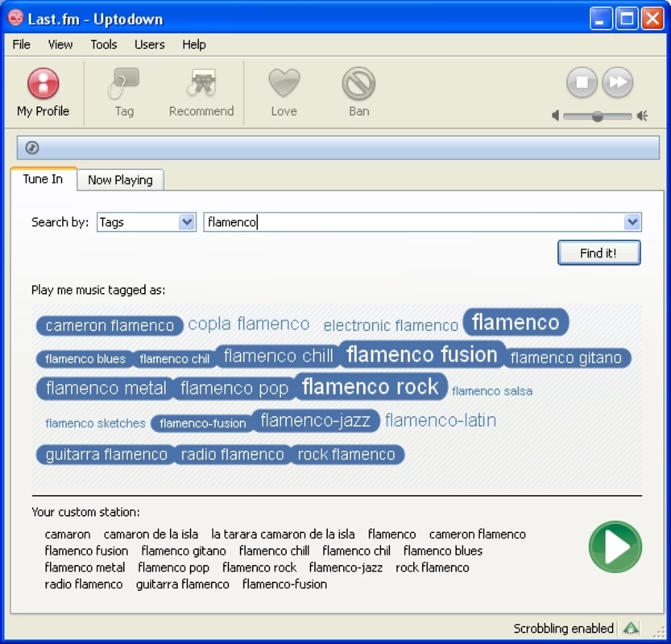The image size is (671, 644).
Task: Click the scrobbling status icon in status bar
Action: tap(631, 628)
